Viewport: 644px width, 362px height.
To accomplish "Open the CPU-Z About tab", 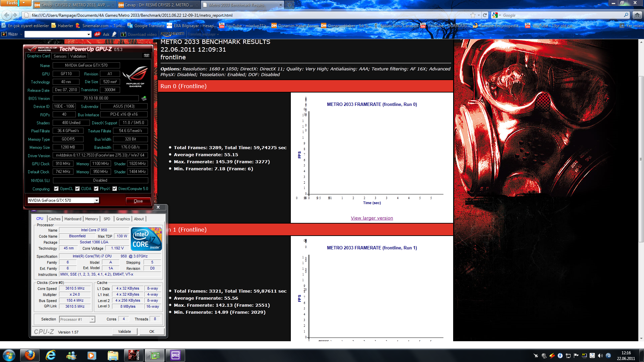I will 139,219.
